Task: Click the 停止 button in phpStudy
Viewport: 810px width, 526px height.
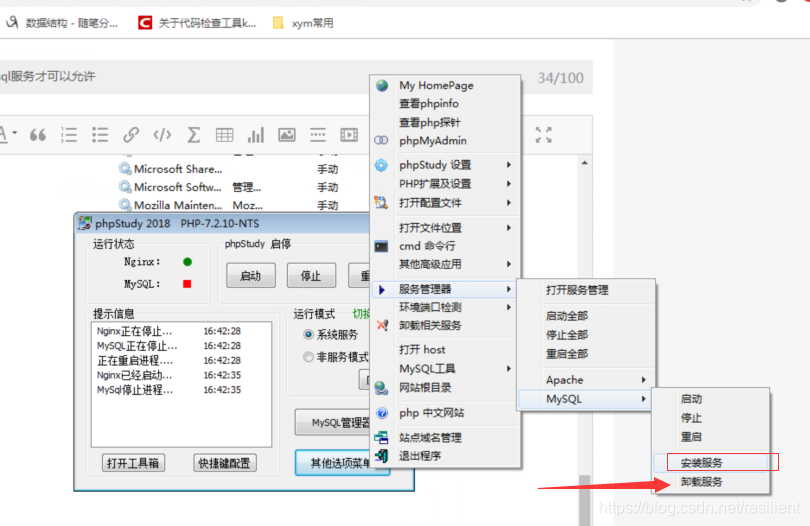Action: (x=311, y=275)
